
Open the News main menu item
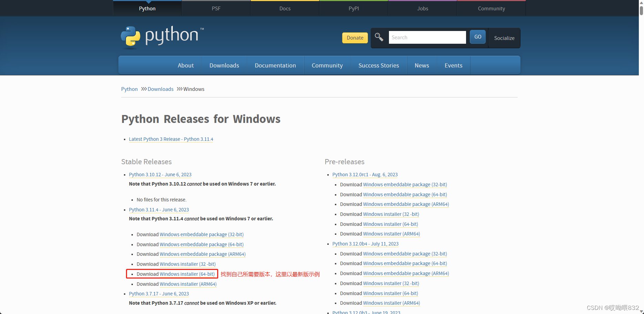tap(422, 65)
